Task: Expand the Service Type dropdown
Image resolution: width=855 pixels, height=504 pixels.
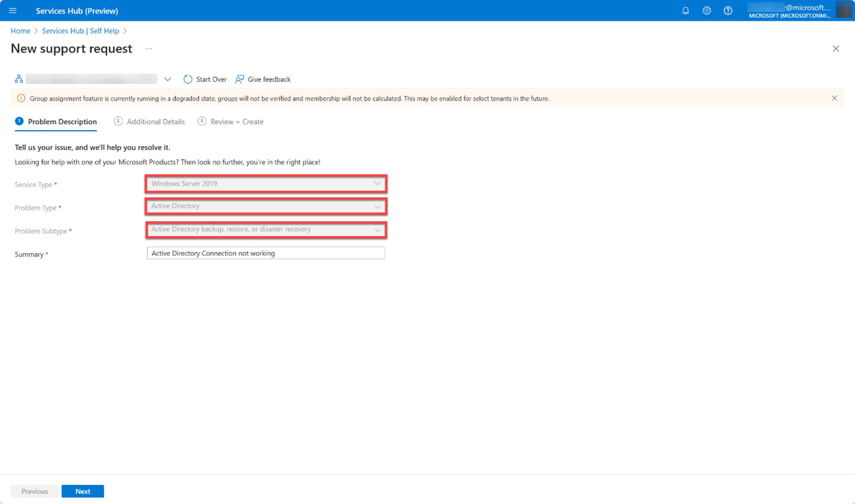Action: click(377, 183)
